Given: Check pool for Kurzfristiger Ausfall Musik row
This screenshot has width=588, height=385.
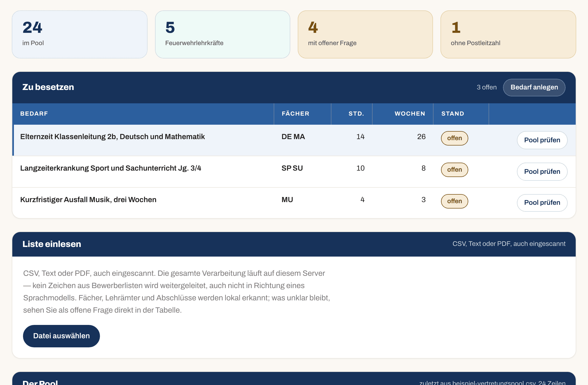Looking at the screenshot, I should coord(542,203).
